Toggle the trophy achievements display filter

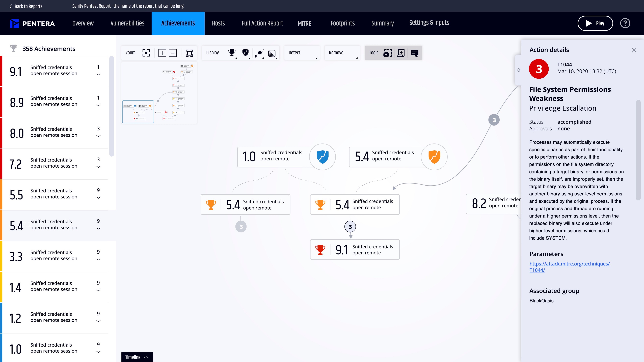point(232,53)
